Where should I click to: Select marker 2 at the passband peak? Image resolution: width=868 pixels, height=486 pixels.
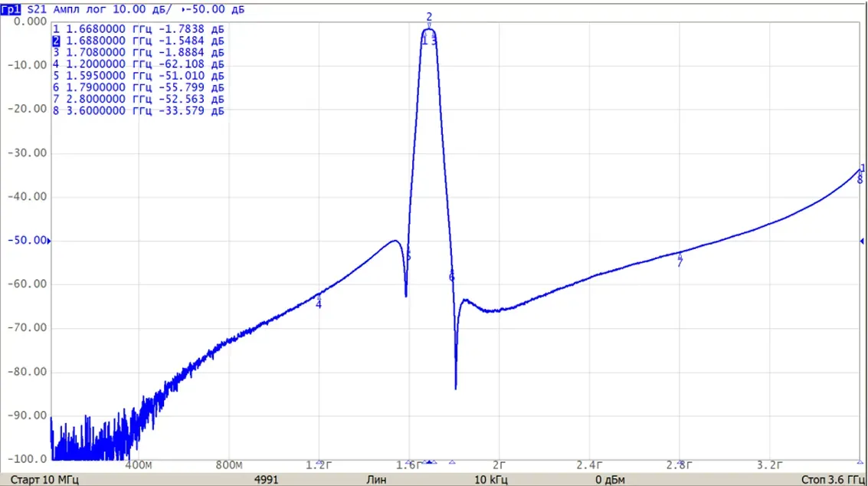coord(429,19)
